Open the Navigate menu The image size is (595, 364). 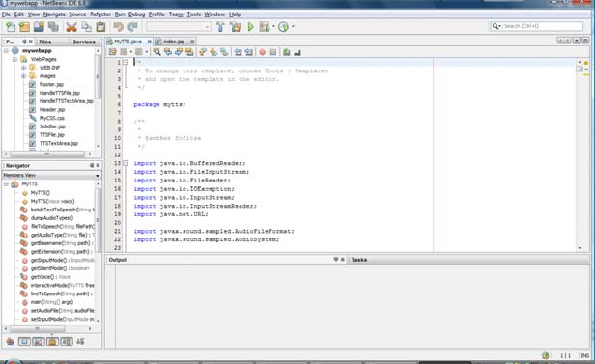pos(54,14)
